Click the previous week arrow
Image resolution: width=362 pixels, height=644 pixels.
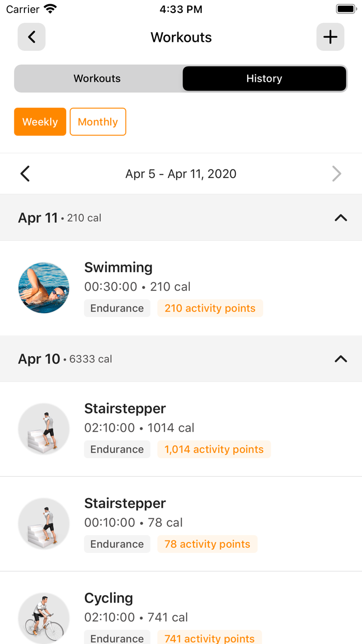tap(25, 173)
